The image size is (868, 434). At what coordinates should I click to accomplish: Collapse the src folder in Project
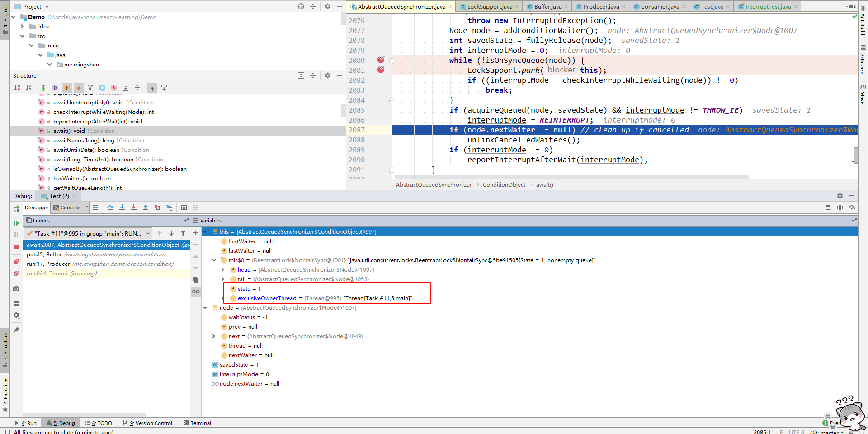[x=22, y=36]
